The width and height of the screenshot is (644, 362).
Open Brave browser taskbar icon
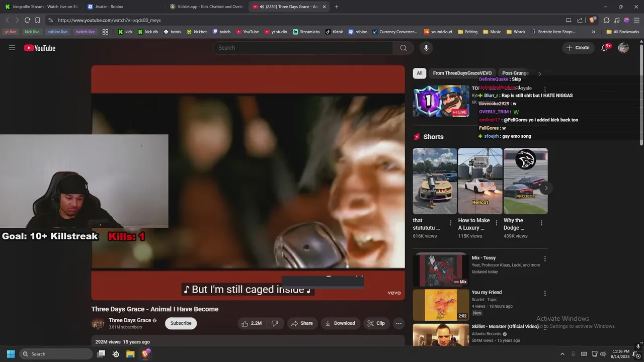coord(145,354)
